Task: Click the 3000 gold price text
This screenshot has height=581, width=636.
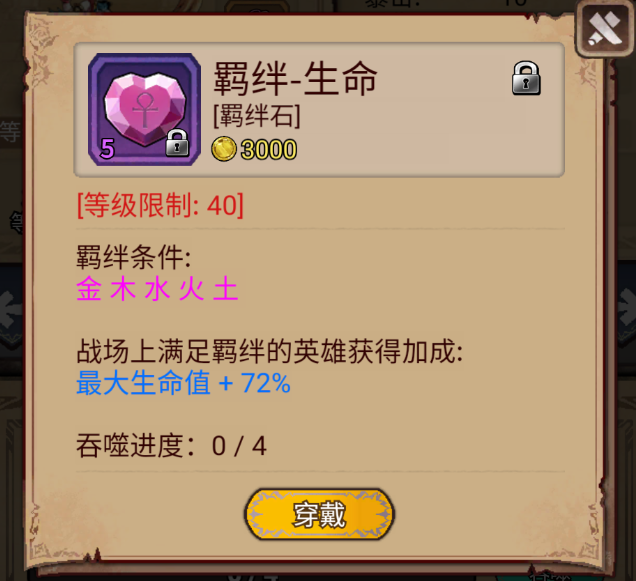Action: (x=269, y=150)
